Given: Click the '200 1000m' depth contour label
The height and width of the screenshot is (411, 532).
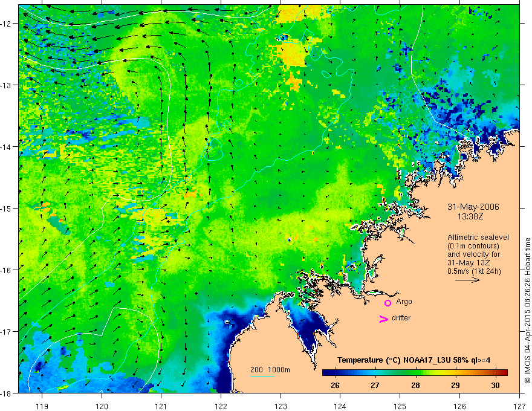Looking at the screenshot, I should click(x=270, y=370).
